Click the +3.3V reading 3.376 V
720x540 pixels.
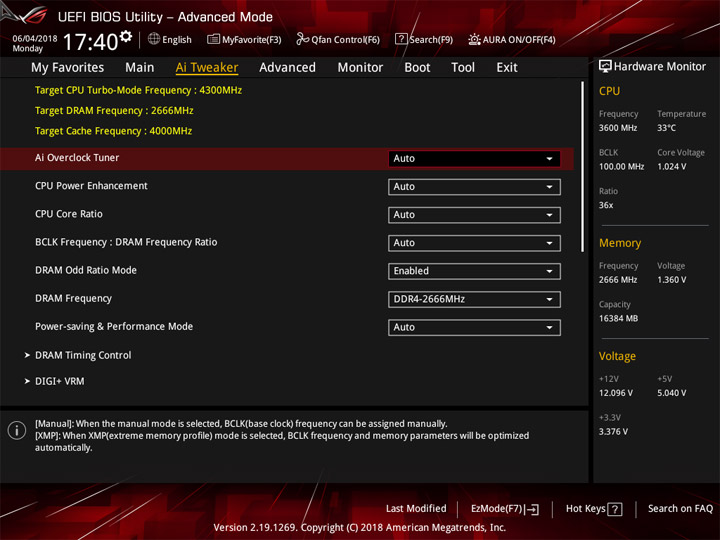613,432
